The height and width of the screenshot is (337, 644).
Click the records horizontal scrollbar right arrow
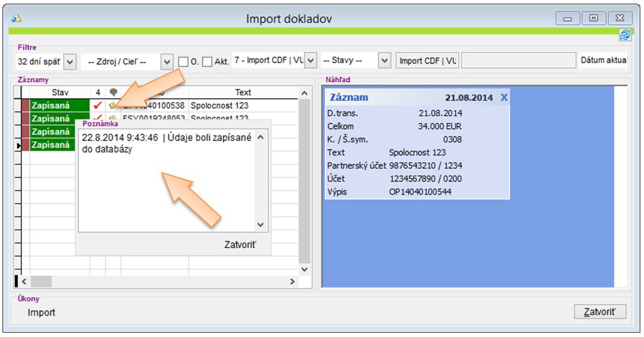tap(293, 281)
